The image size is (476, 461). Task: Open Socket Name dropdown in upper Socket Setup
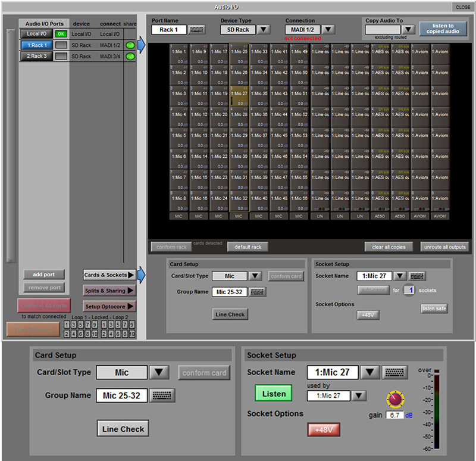[x=400, y=276]
